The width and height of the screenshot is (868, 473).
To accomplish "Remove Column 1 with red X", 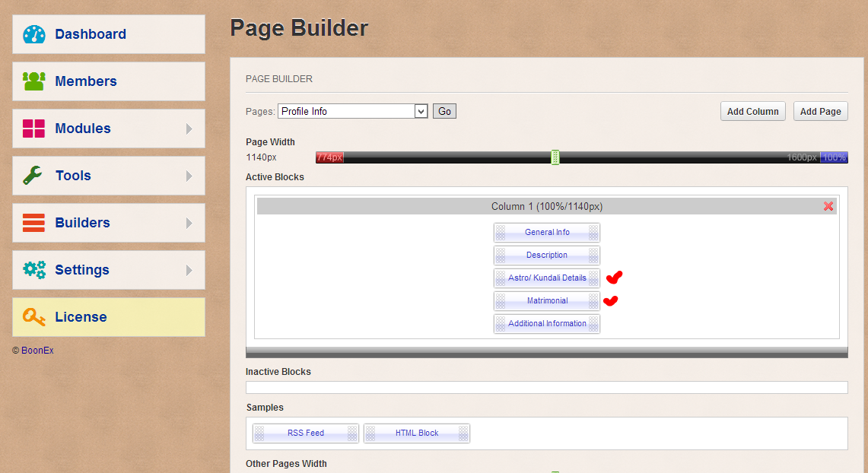I will coord(828,206).
